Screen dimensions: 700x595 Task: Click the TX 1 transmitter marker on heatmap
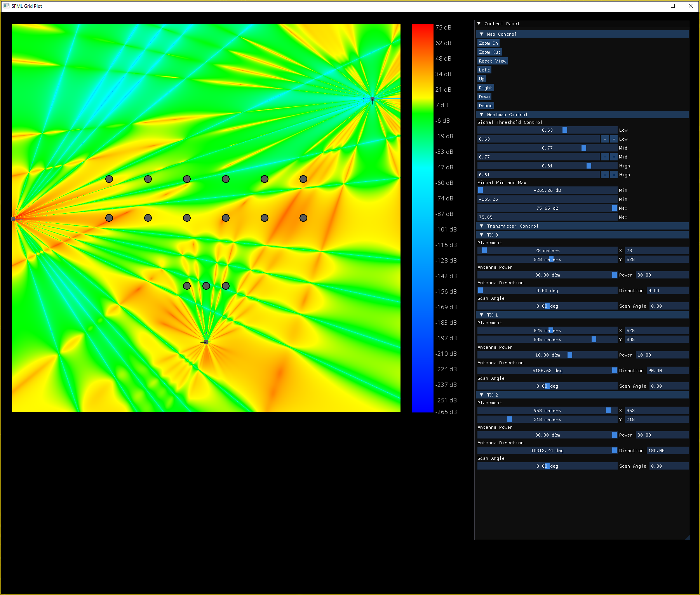coord(206,342)
